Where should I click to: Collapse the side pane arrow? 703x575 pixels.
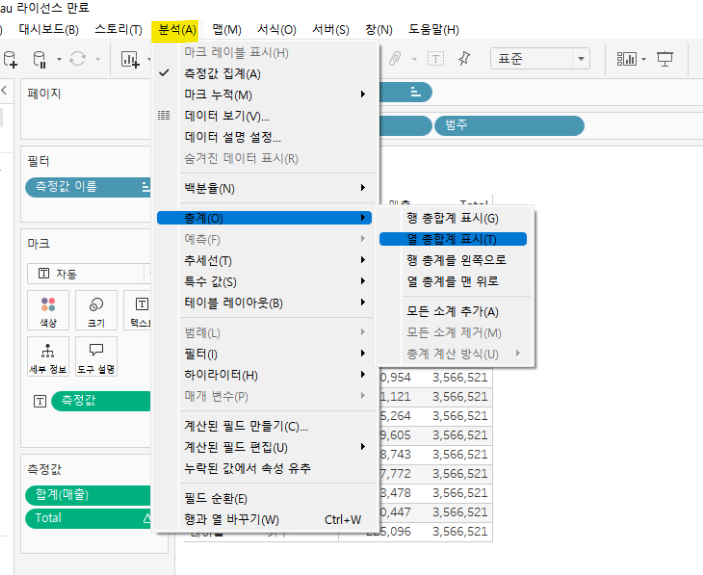4,91
